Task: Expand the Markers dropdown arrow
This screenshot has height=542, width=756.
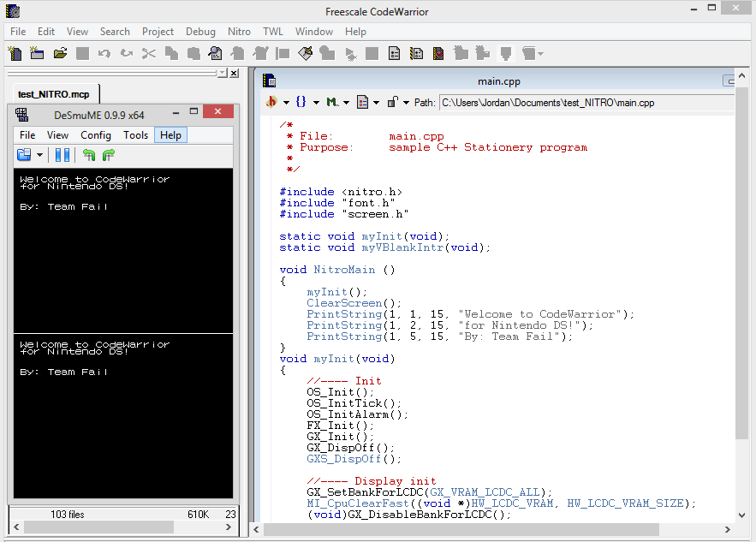Action: [346, 103]
